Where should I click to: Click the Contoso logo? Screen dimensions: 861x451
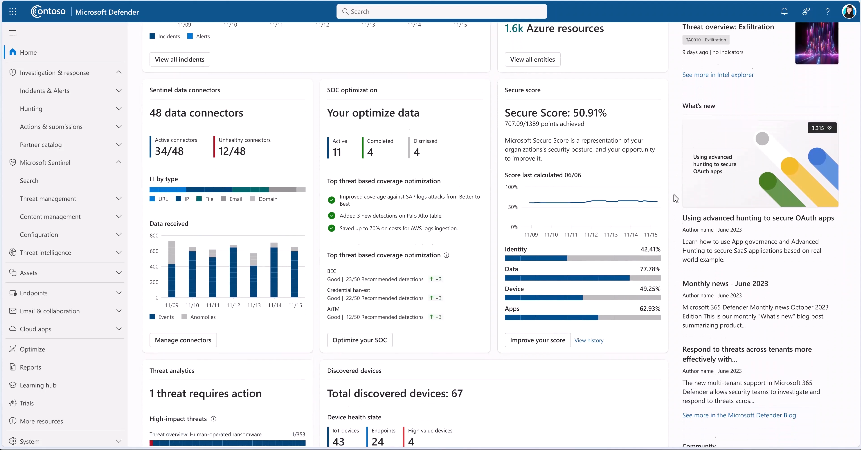pyautogui.click(x=48, y=12)
